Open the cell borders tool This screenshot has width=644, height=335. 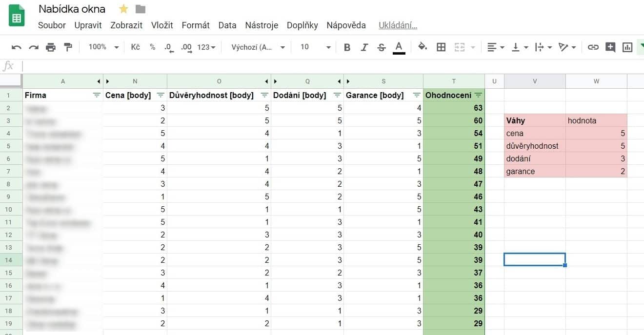pos(441,47)
